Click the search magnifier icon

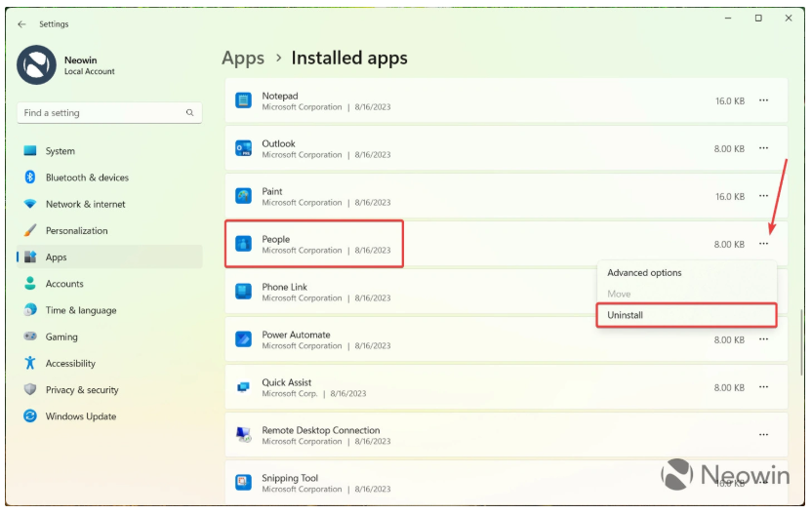(190, 113)
